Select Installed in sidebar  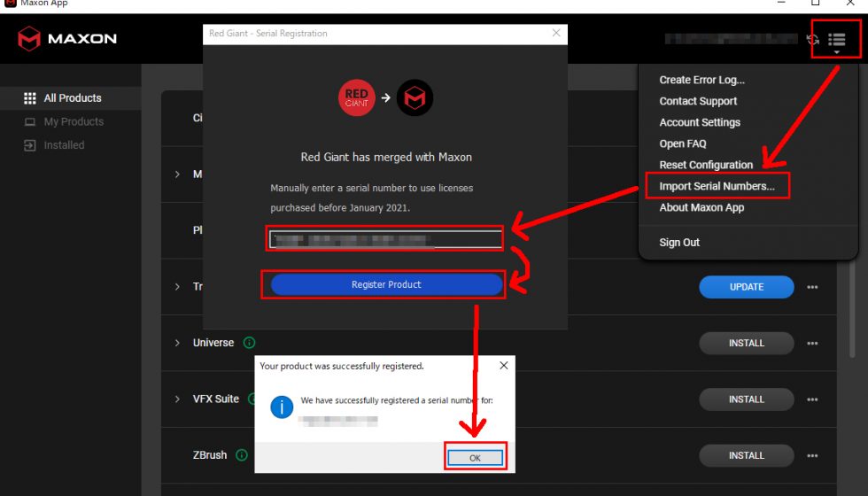click(x=71, y=145)
